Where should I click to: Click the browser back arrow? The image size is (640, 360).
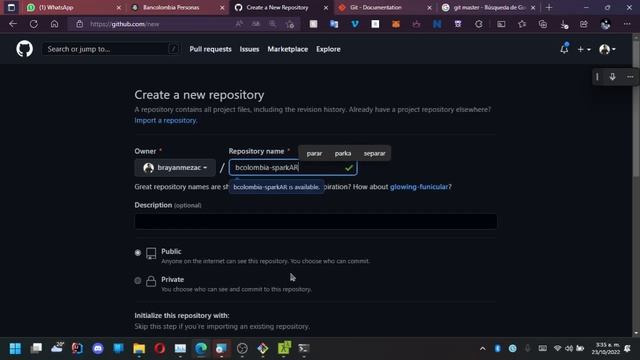13,24
